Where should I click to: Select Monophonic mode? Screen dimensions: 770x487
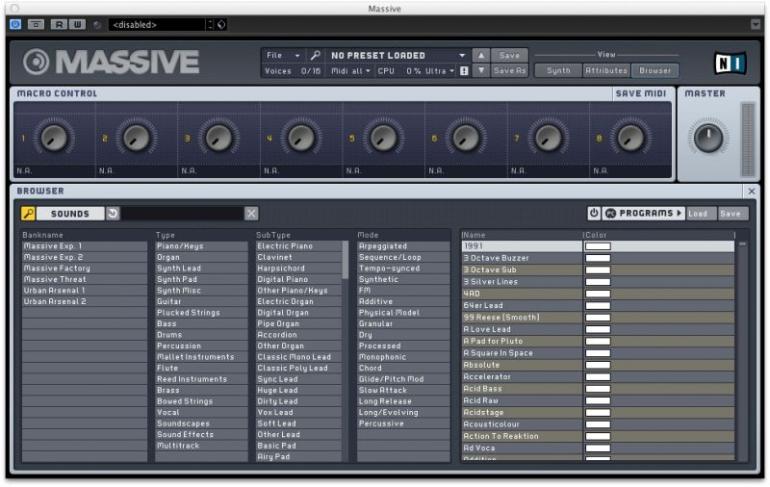pos(403,357)
